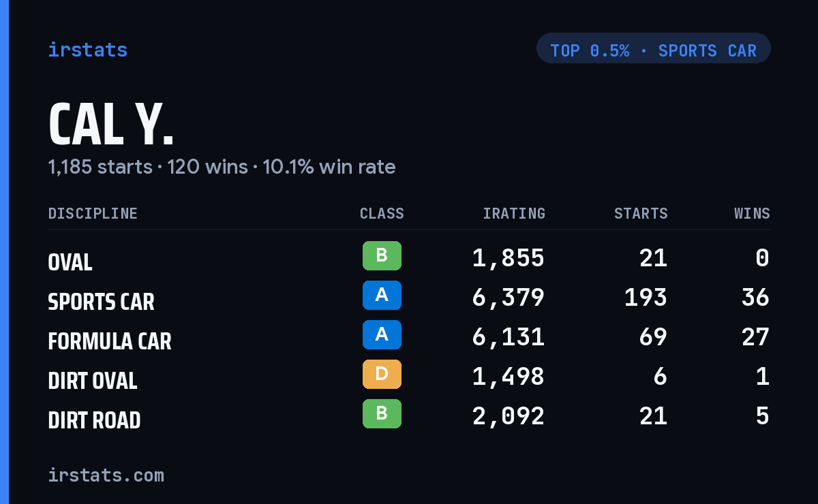Sort by the IRATING column header
Image resolution: width=818 pixels, height=504 pixels.
(514, 214)
